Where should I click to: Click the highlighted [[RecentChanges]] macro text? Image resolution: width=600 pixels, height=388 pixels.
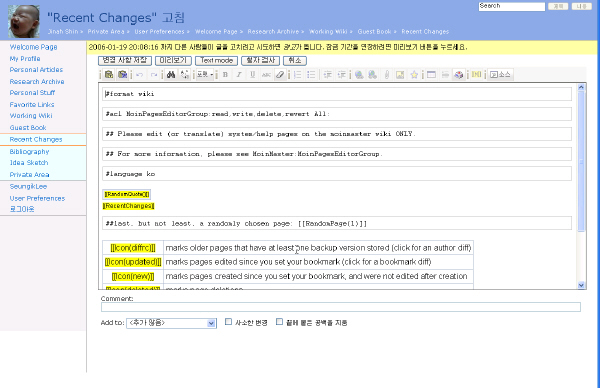(129, 206)
